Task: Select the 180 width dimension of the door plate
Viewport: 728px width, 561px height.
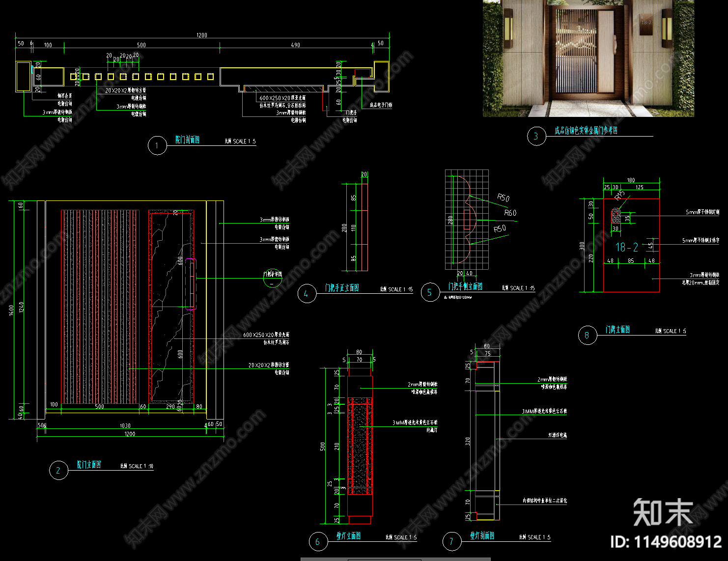Action: pyautogui.click(x=631, y=180)
